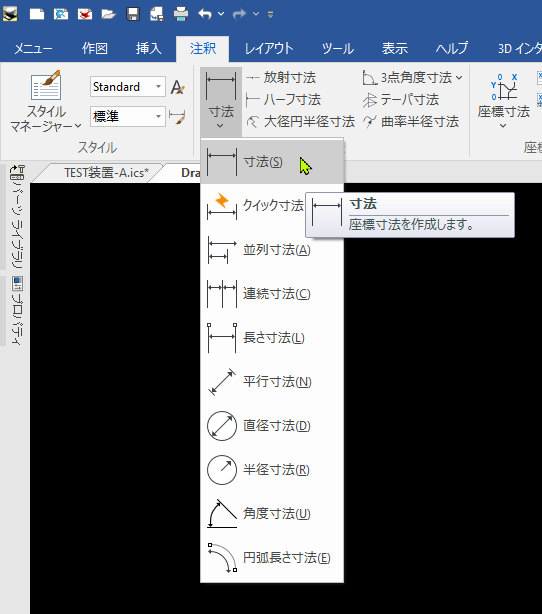542x614 pixels.
Task: Click the dimension style edit icon beside 標準
Action: tap(177, 117)
